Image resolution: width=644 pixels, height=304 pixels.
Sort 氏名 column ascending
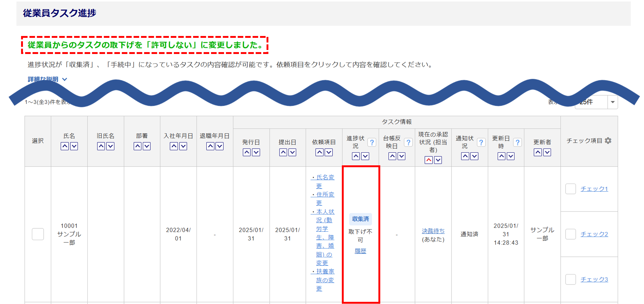point(64,146)
